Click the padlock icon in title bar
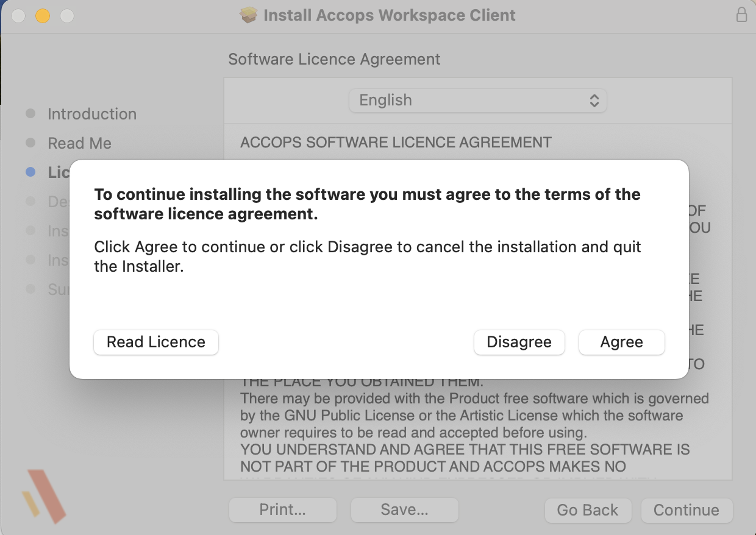Viewport: 756px width, 535px height. pos(741,15)
